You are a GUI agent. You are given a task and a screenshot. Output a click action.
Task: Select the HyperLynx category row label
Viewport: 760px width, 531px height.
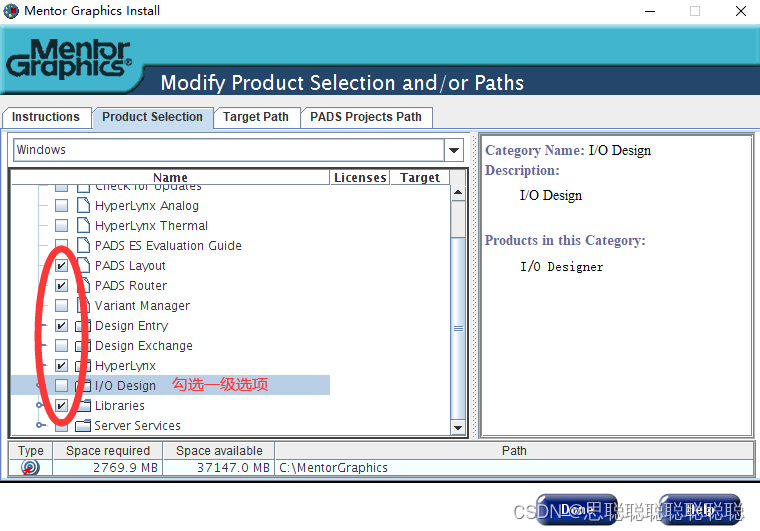(126, 366)
